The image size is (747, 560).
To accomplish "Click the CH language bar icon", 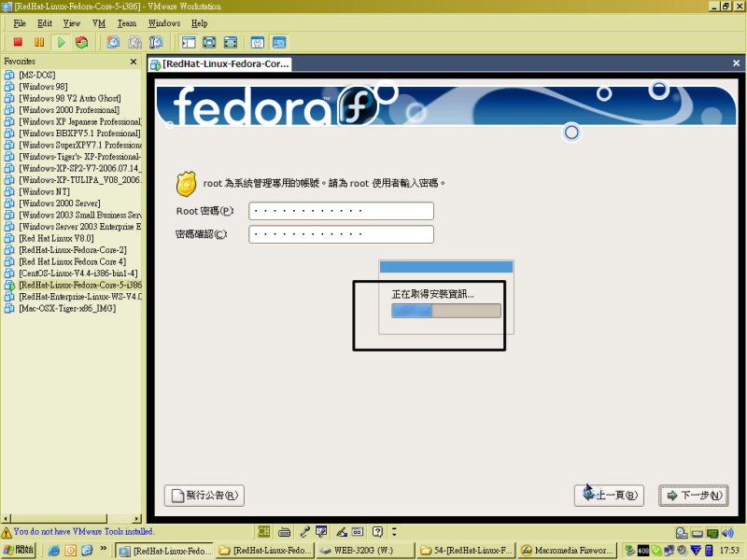I will coord(263,531).
